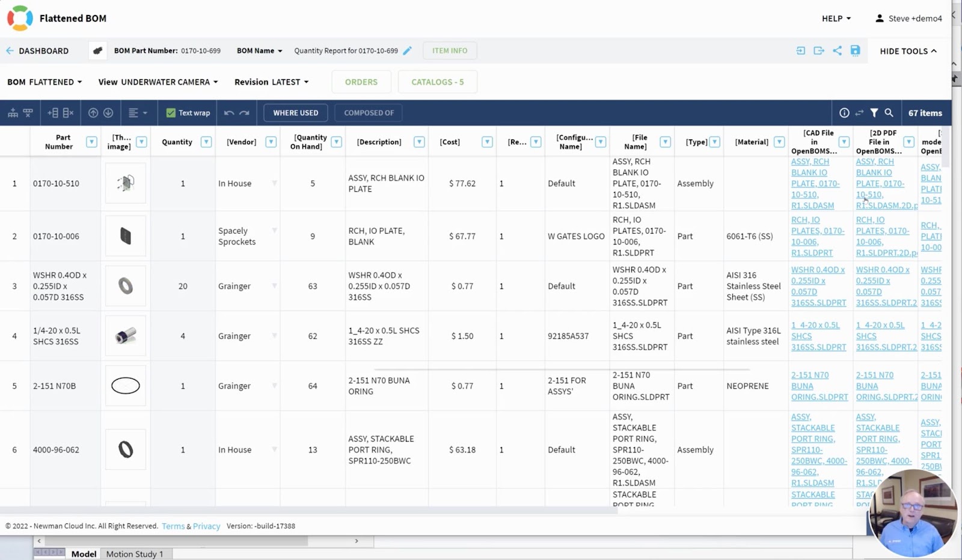Click the user account icon

880,19
